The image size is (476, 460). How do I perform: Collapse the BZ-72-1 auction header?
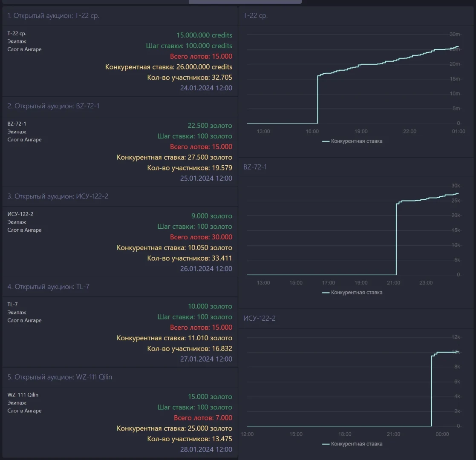(53, 106)
